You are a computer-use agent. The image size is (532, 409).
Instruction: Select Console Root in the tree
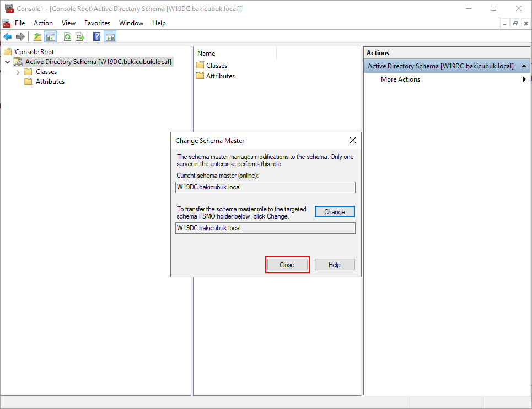click(x=34, y=52)
